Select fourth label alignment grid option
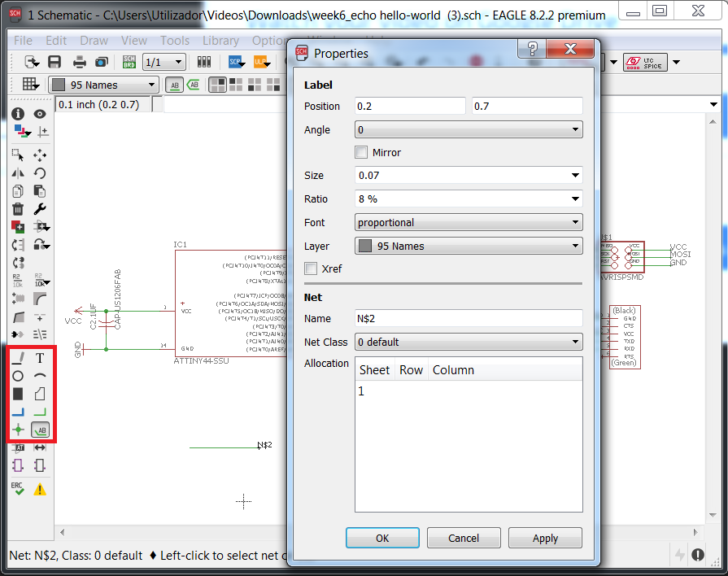Image resolution: width=728 pixels, height=576 pixels. pos(273,85)
